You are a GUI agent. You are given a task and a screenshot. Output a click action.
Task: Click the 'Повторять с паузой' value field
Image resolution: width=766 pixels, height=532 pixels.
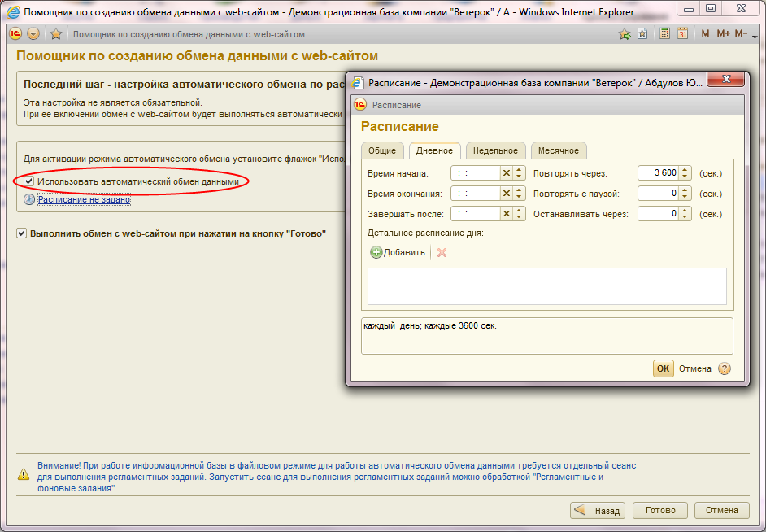[658, 194]
